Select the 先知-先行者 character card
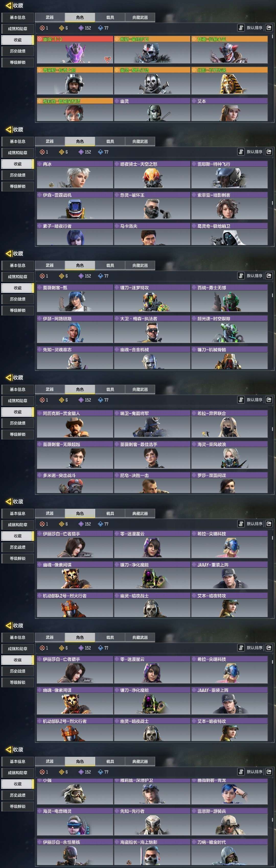 152,822
